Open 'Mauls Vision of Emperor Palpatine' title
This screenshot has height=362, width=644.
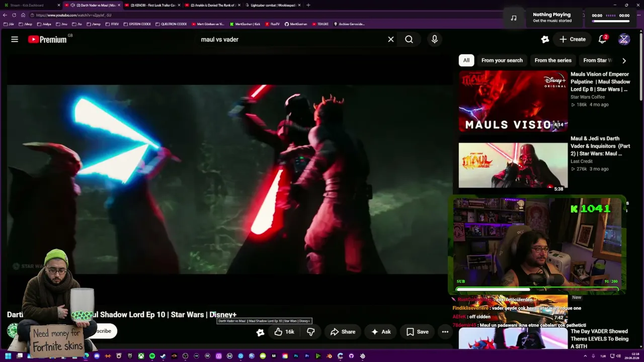coord(600,81)
